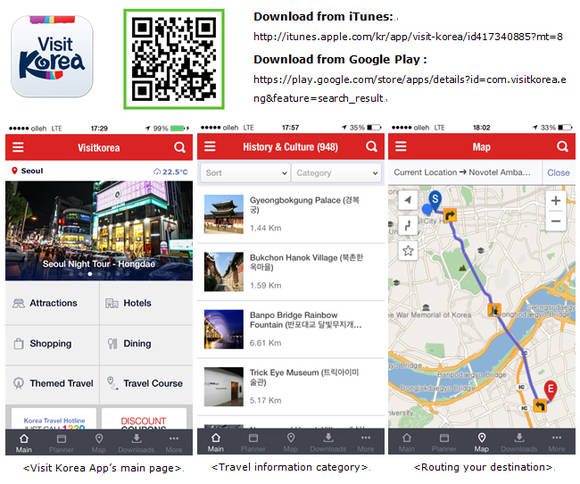Select Trick Eye Museum list title

tap(304, 377)
